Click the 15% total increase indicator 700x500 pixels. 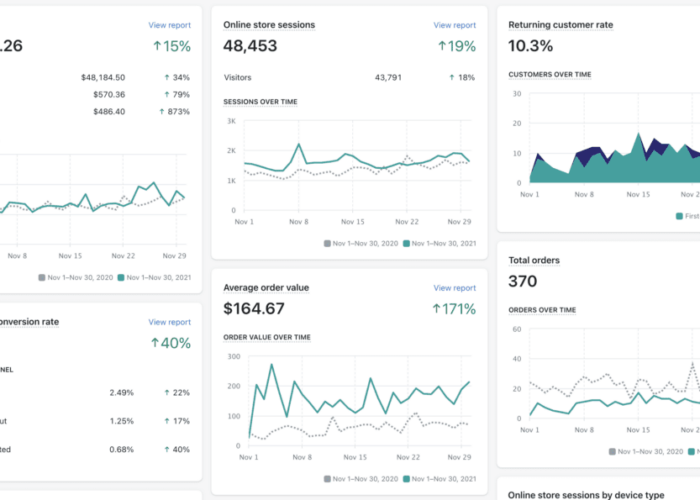pos(172,46)
